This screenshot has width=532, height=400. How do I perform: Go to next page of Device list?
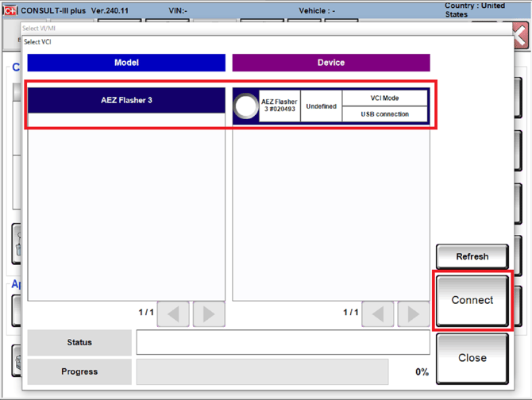[x=414, y=314]
